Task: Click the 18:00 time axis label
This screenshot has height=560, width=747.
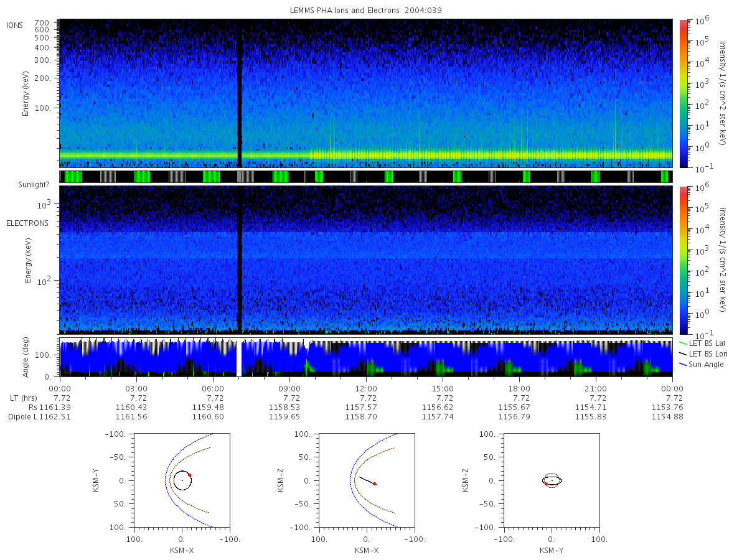Action: pos(519,388)
